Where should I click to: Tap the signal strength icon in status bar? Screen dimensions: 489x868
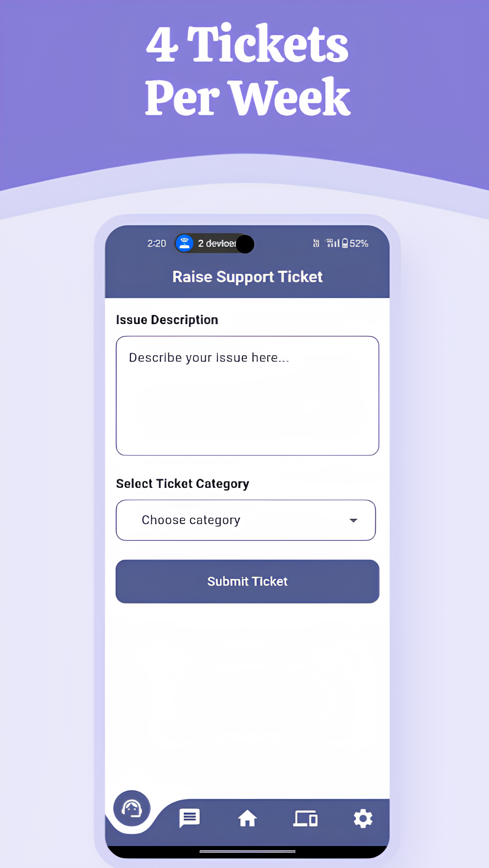(x=332, y=243)
